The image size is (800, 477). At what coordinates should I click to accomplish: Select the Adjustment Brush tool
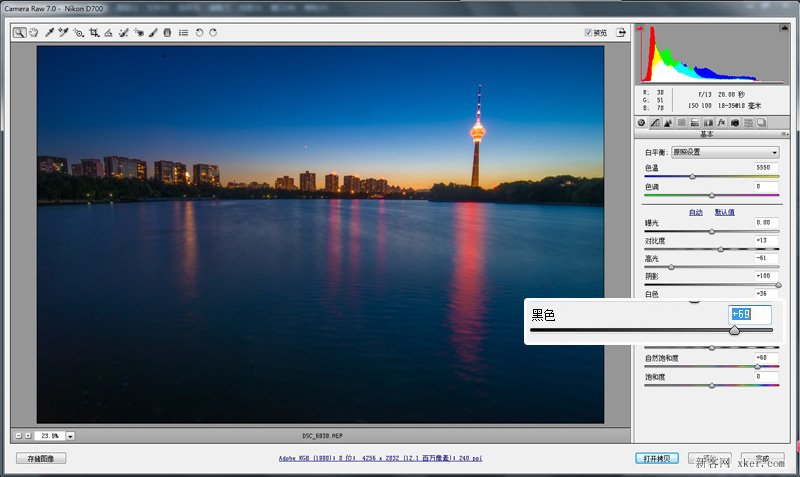coord(153,33)
